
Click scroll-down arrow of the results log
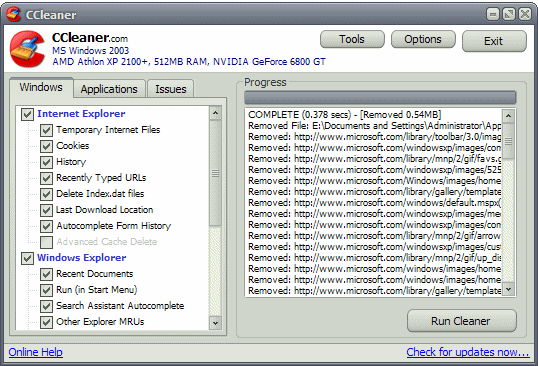pos(508,290)
